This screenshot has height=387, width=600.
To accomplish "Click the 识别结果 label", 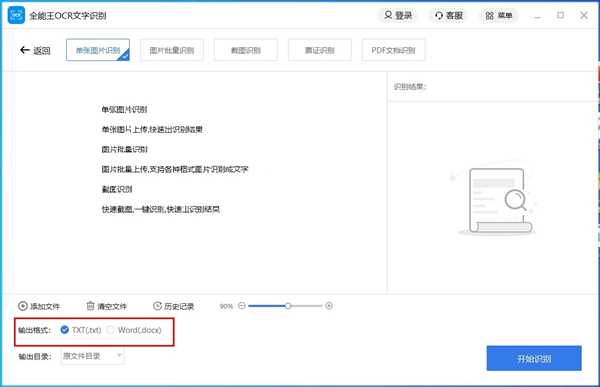I will [x=410, y=87].
